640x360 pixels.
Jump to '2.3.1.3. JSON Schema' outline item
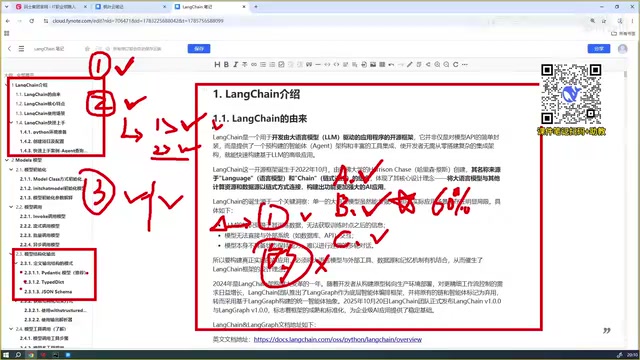[48, 292]
